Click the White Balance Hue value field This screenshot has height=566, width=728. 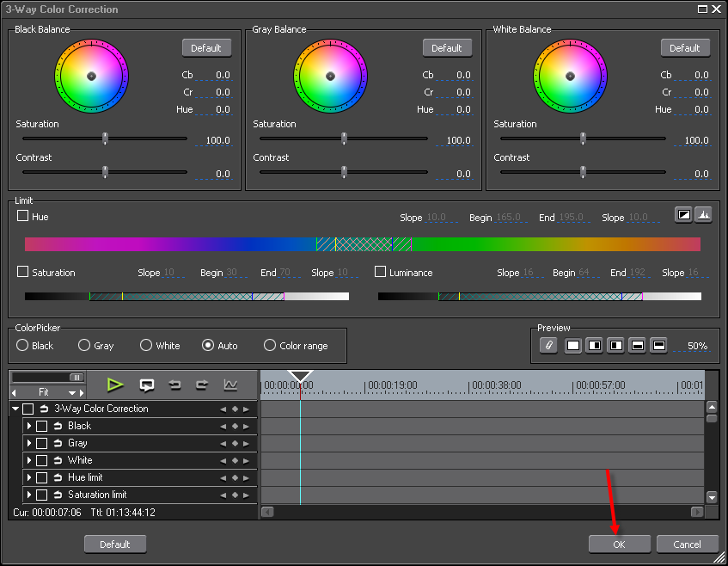[693, 109]
